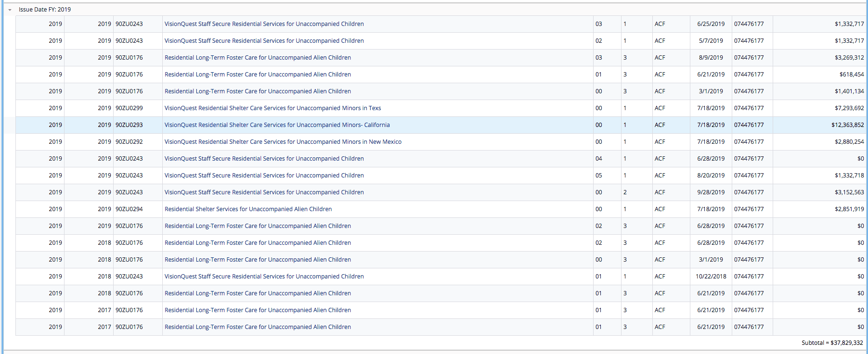Open the Staff Secure link dated 9/28/2019
The width and height of the screenshot is (868, 354).
(x=264, y=192)
